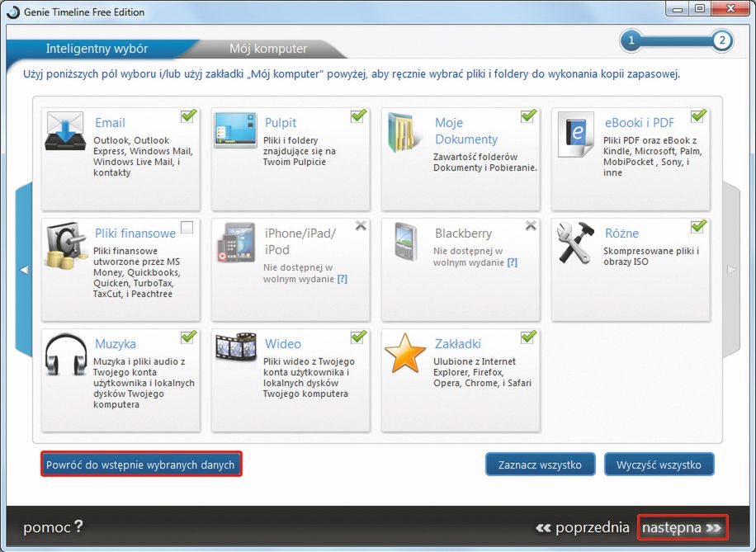
Task: Click the Blackberry title text
Action: (463, 234)
